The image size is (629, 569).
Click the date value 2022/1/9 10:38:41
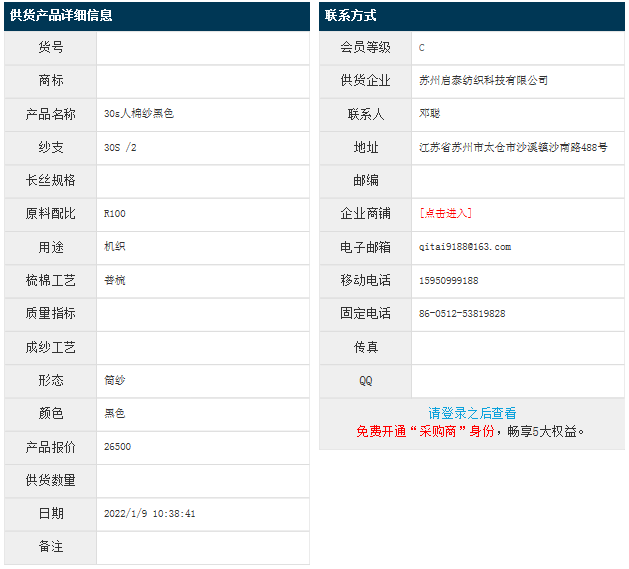pos(150,514)
